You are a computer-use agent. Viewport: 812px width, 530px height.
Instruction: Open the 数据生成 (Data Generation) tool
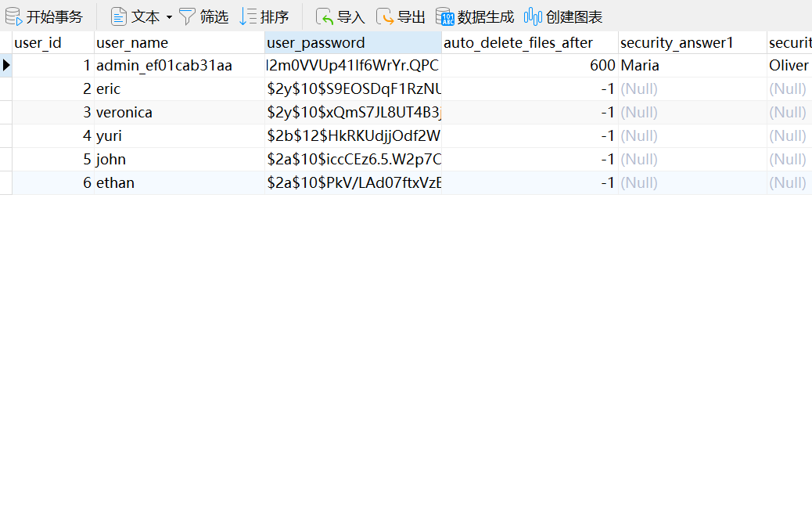tap(444, 16)
